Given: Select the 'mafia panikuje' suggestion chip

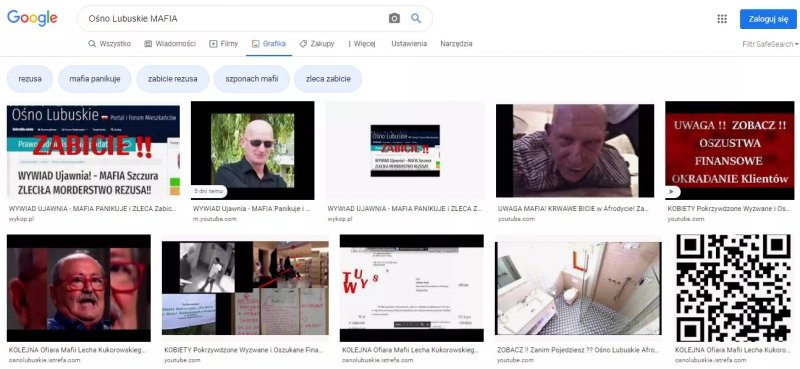Looking at the screenshot, I should 95,79.
